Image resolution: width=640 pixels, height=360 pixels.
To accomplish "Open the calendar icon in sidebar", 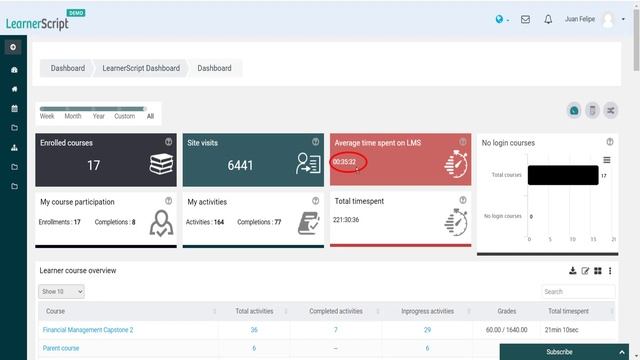I will tap(14, 108).
